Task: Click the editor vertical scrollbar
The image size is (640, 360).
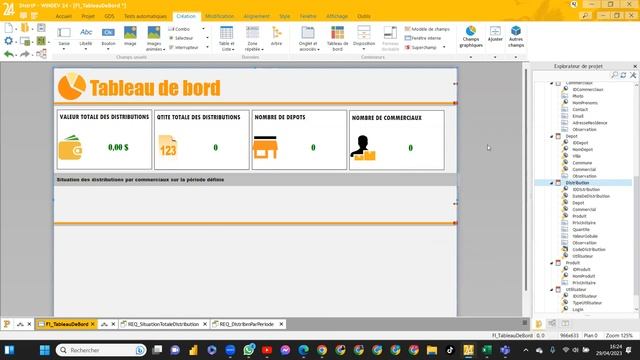Action: pyautogui.click(x=526, y=180)
